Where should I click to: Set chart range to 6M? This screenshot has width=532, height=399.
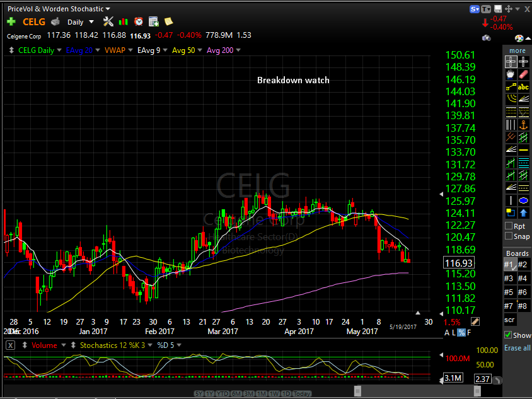pyautogui.click(x=236, y=393)
